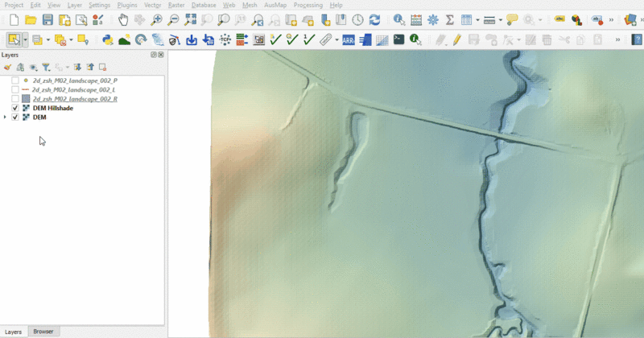644x338 pixels.
Task: Click the Save Project floppy disk icon
Action: point(47,20)
